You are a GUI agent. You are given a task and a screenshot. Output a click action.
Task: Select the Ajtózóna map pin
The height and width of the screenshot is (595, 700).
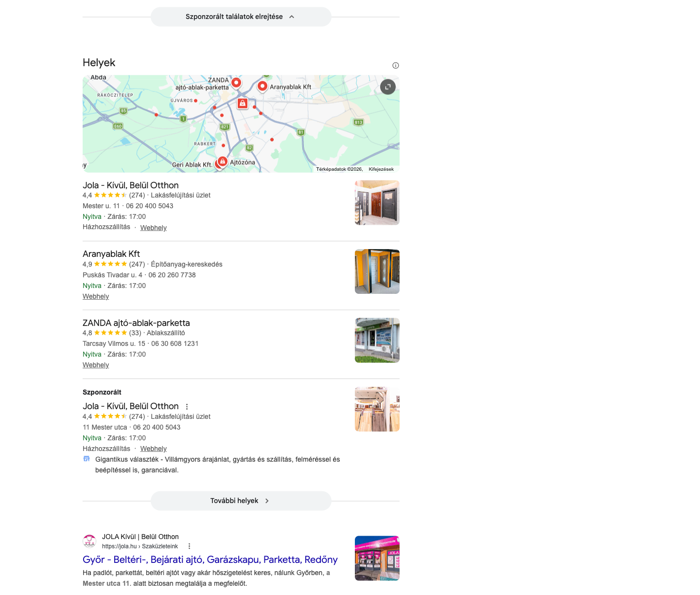click(x=223, y=162)
